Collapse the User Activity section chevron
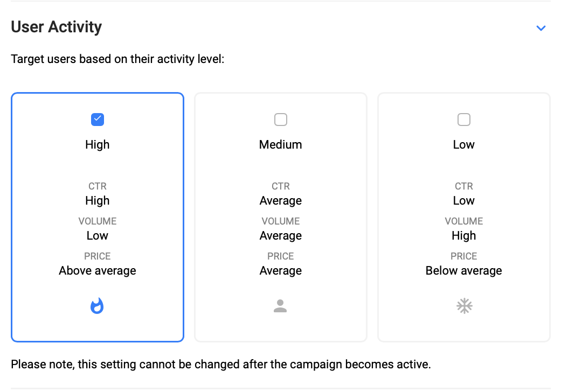 click(541, 28)
